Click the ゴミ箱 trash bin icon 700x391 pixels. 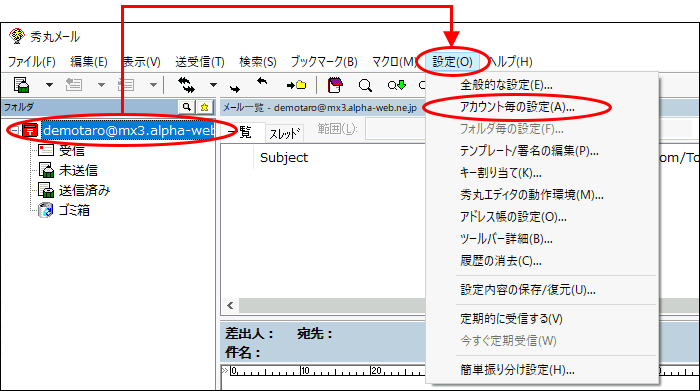coord(46,210)
